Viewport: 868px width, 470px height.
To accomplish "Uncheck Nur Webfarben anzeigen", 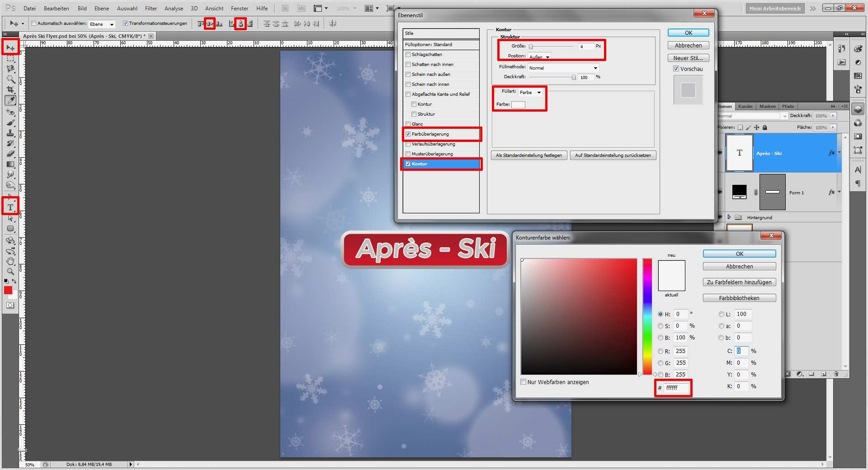I will tap(524, 382).
